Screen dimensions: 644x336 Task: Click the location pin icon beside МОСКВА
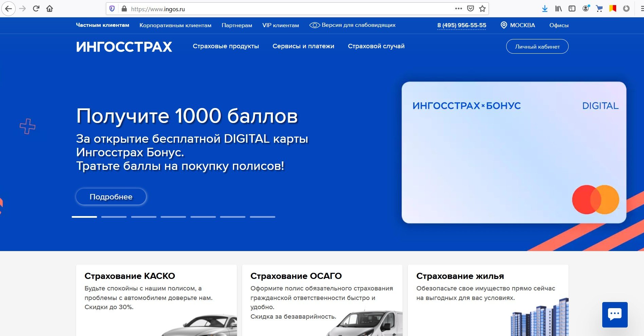504,25
